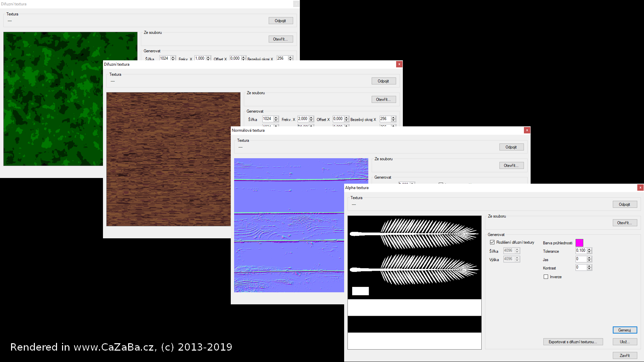Enable the Inverze checkbox

[546, 277]
